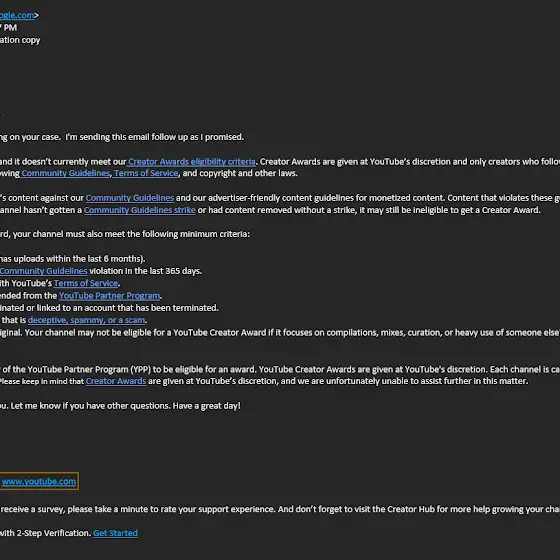Open Terms of Service link before 'and copyright'
The width and height of the screenshot is (560, 560).
point(146,173)
